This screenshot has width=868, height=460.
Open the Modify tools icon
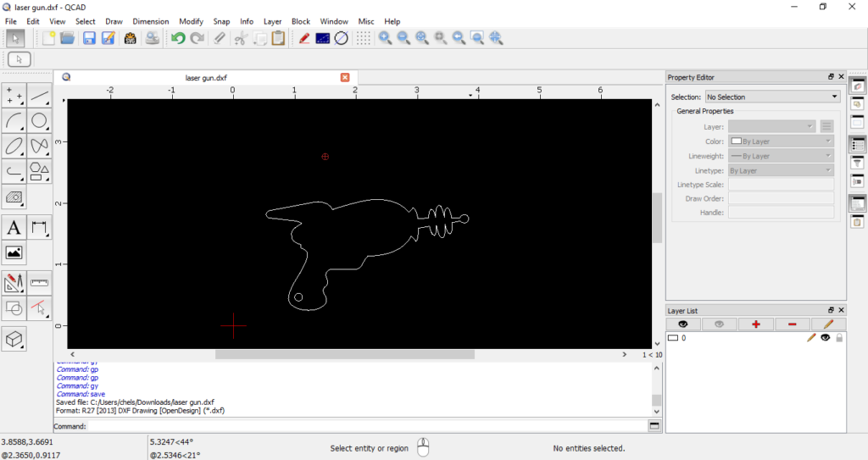(14, 283)
